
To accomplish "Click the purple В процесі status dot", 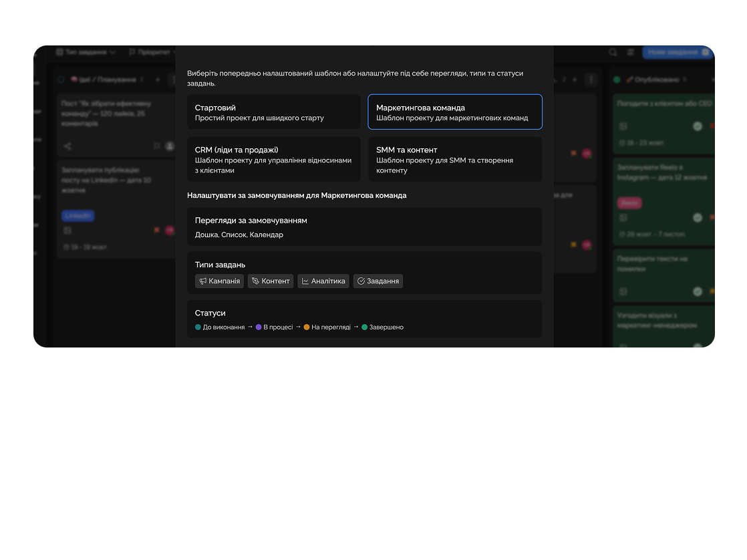I will point(259,327).
